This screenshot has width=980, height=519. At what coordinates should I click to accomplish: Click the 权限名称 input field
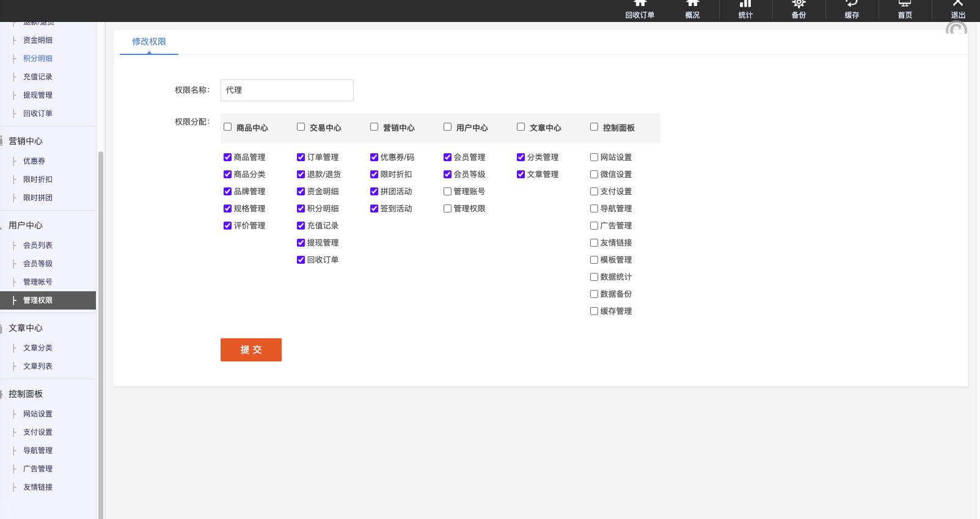(287, 90)
